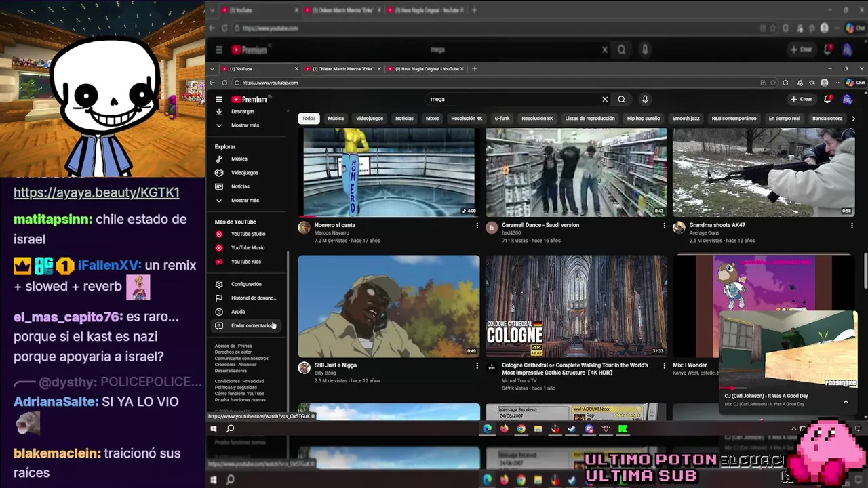This screenshot has height=488, width=868.
Task: Click 'Derechos de autor' footer link
Action: [x=233, y=352]
